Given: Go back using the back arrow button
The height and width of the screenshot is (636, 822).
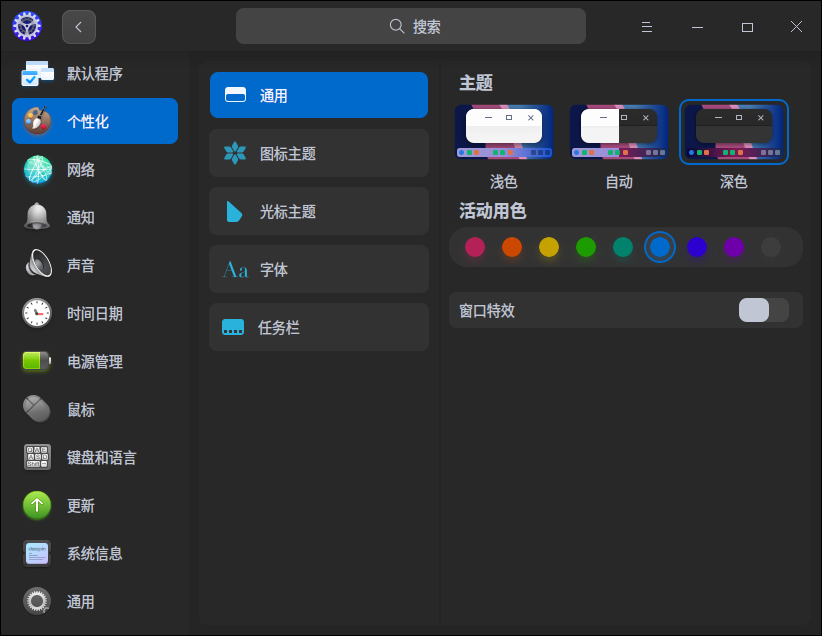Looking at the screenshot, I should point(79,26).
